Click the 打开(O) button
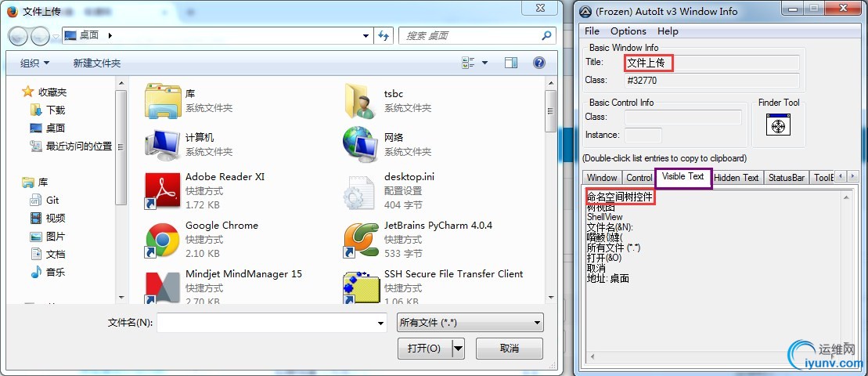Screen dimensions: 868x376 pos(424,349)
